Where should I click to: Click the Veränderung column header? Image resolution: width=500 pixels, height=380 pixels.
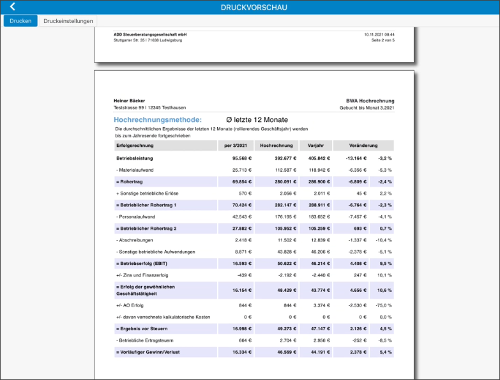(x=363, y=146)
